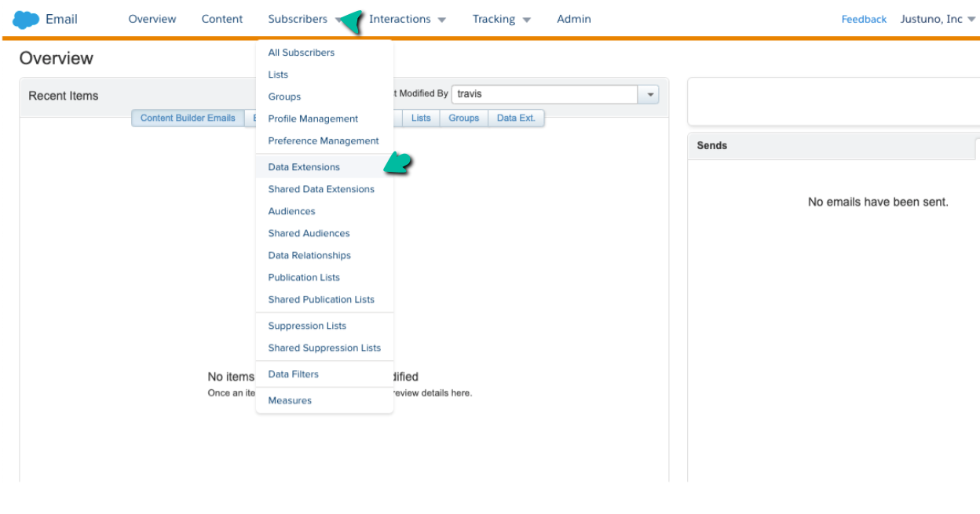980x514 pixels.
Task: Select Shared Data Extensions menu item
Action: click(x=321, y=189)
